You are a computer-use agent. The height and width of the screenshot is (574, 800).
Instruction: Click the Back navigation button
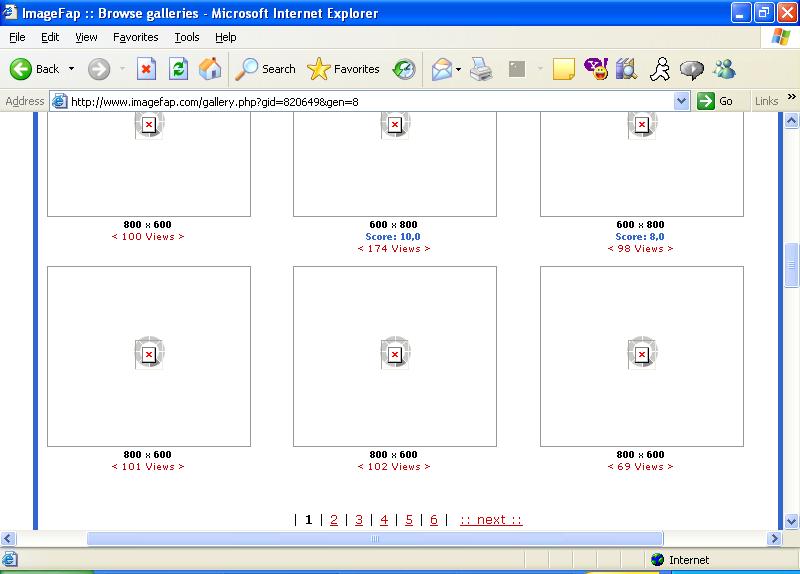[x=35, y=69]
